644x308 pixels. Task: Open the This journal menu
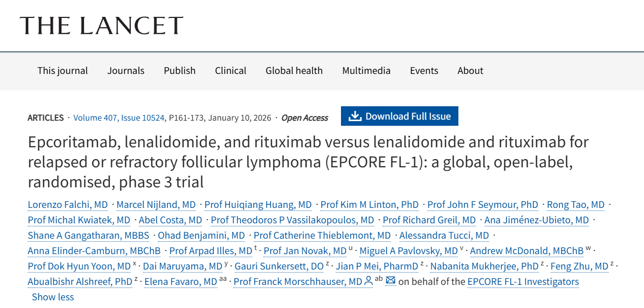coord(63,71)
